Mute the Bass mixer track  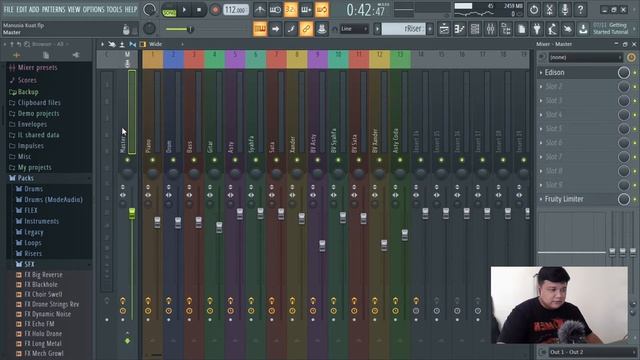tap(194, 160)
